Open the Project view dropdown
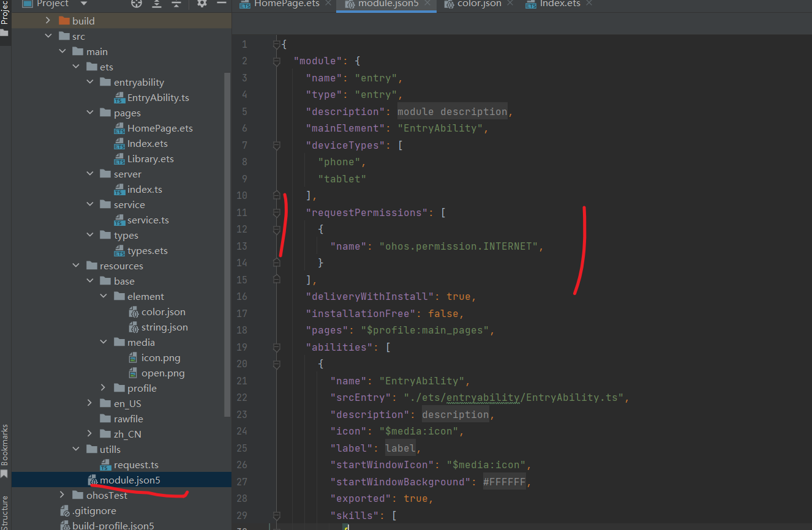The height and width of the screenshot is (530, 812). click(x=84, y=4)
